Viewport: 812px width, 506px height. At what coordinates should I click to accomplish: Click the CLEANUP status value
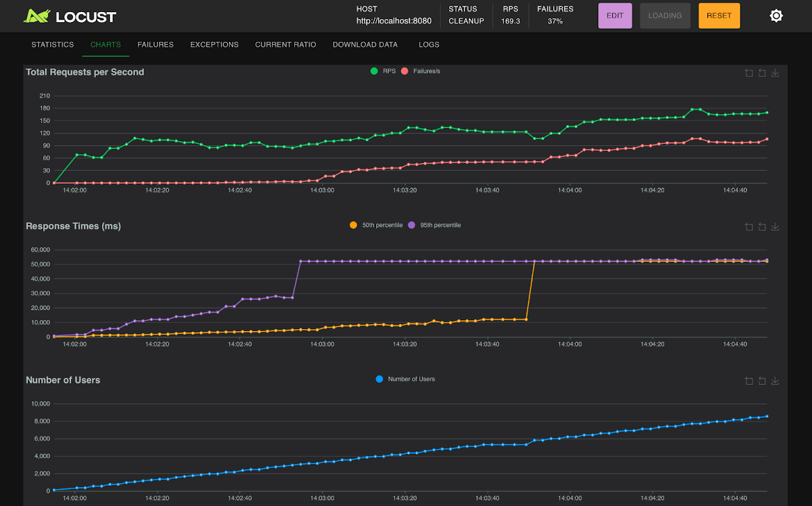click(466, 21)
